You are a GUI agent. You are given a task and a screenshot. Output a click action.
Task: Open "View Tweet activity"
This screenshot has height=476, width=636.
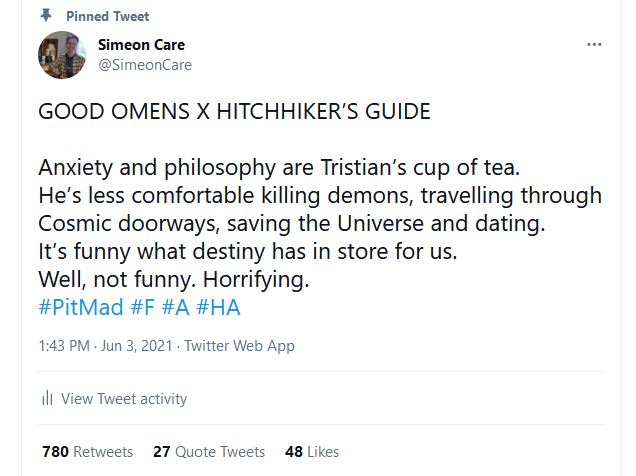point(124,399)
